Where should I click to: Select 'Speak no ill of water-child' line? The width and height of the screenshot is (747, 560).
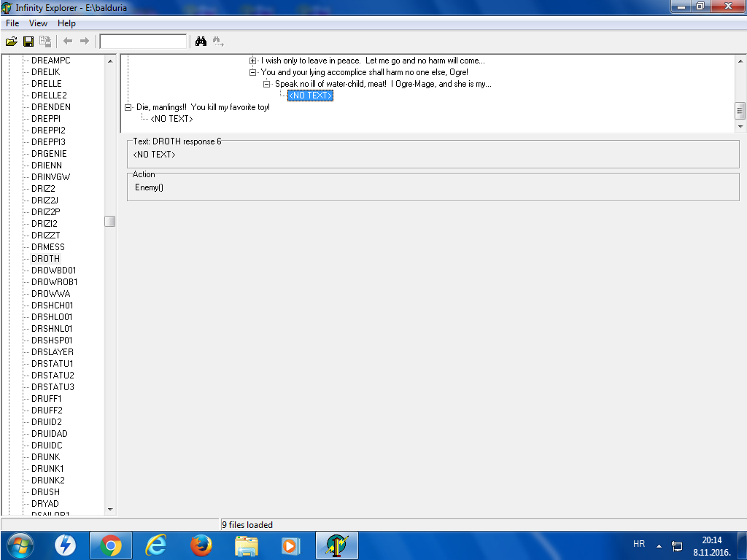[x=383, y=84]
